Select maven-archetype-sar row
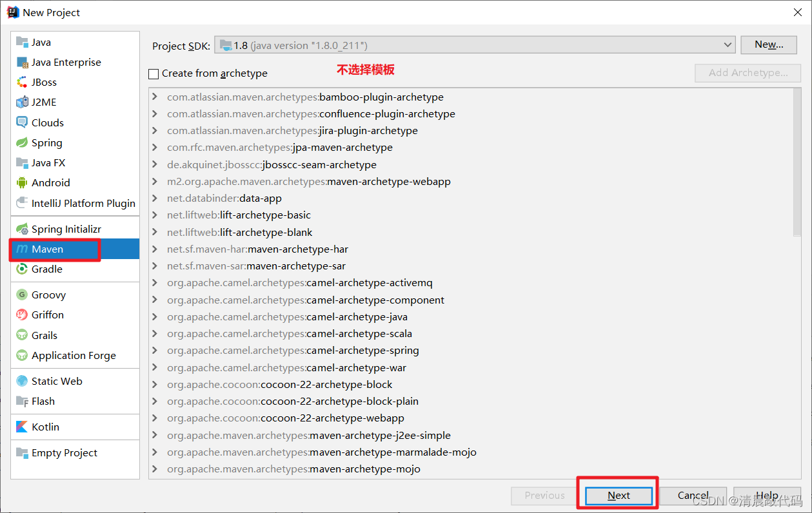The height and width of the screenshot is (513, 812). point(470,266)
